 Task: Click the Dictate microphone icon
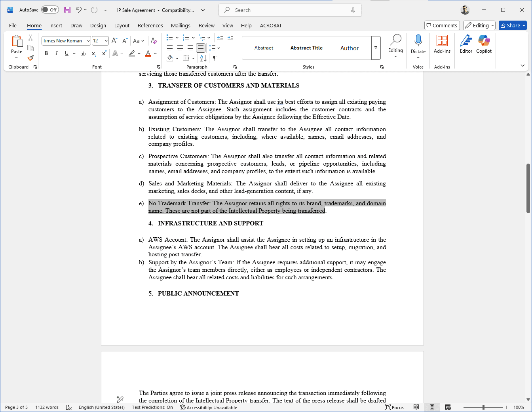tap(418, 40)
